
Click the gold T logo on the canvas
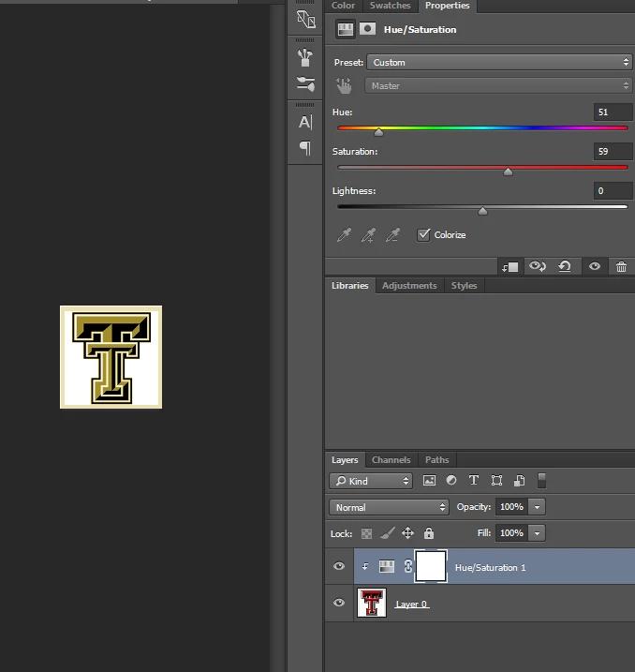(x=111, y=357)
